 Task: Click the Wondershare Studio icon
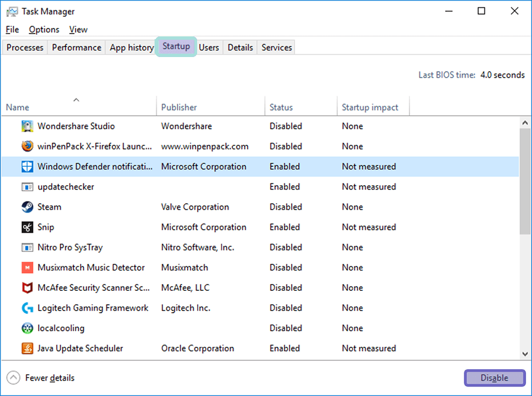coord(27,126)
